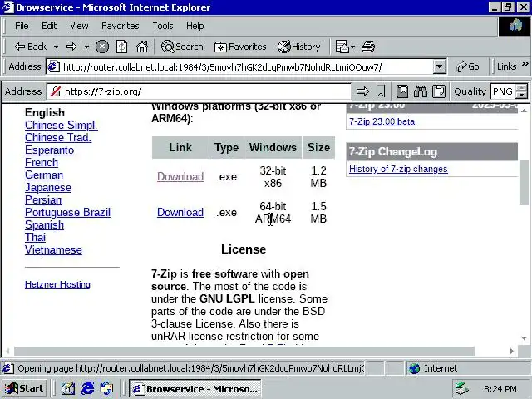Click the Japanese language link
This screenshot has width=532, height=399.
(x=48, y=187)
